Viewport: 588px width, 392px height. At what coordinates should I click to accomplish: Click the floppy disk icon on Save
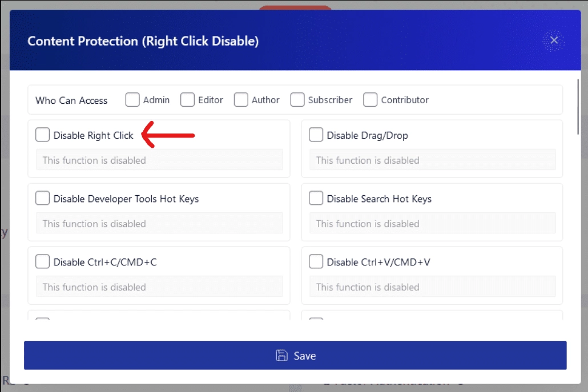coord(280,355)
